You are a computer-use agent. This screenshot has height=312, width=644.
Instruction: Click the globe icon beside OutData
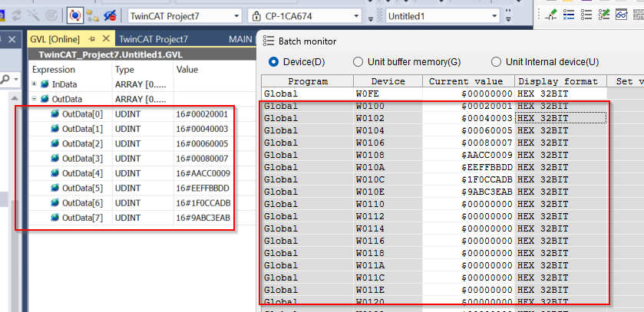coord(45,99)
